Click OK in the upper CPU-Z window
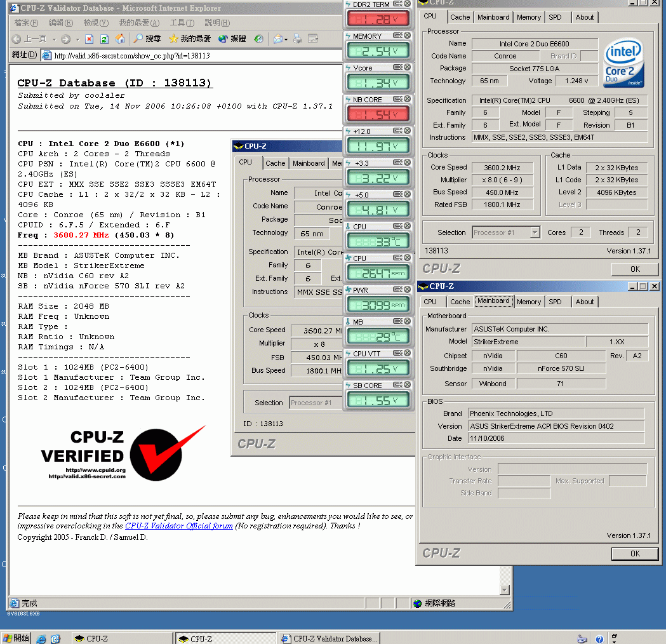The width and height of the screenshot is (666, 644). pyautogui.click(x=635, y=269)
